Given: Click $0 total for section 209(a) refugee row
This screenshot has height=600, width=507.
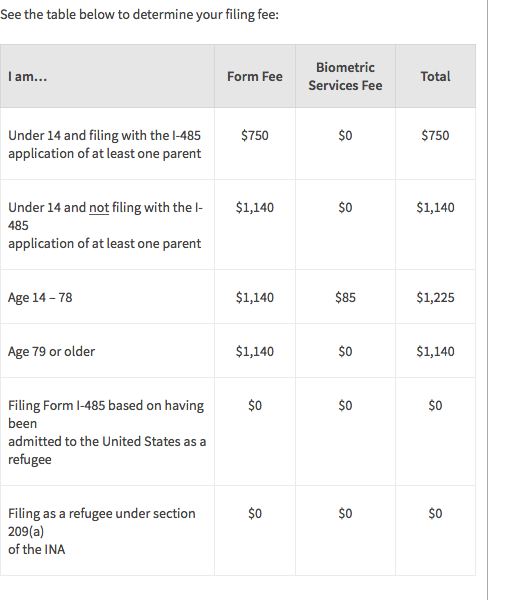Looking at the screenshot, I should pyautogui.click(x=435, y=513).
